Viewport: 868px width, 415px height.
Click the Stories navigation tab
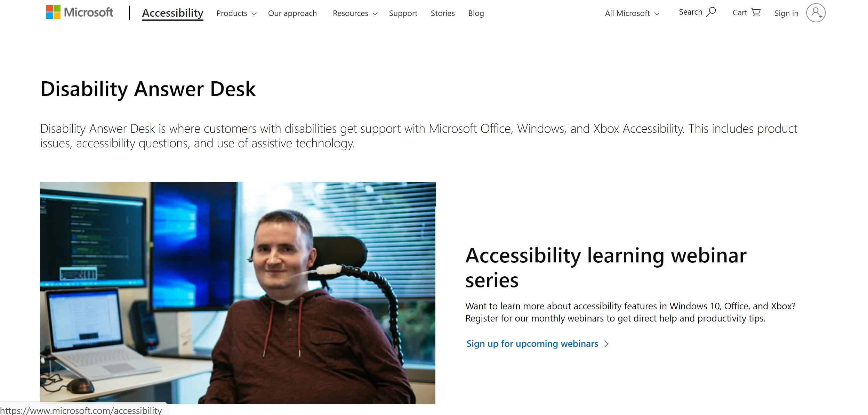443,12
